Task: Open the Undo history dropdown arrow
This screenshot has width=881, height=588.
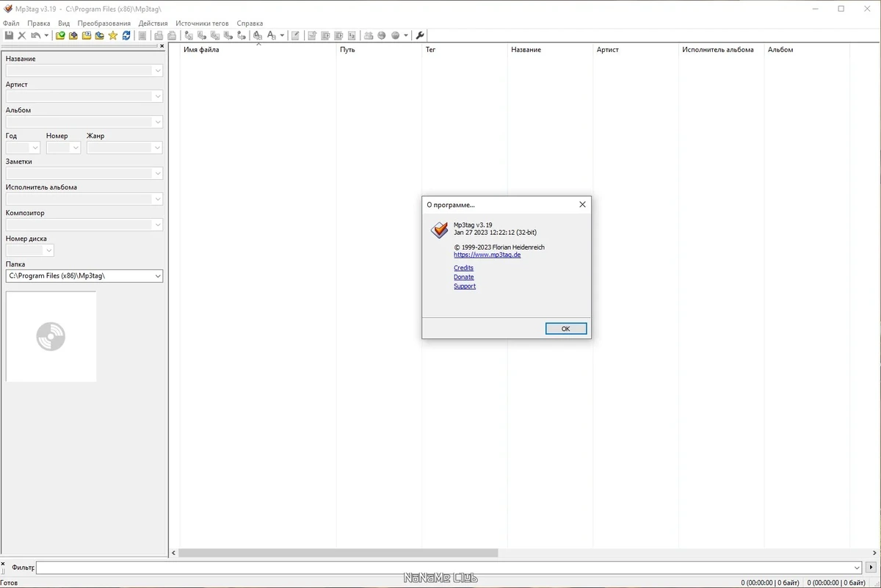Action: pyautogui.click(x=46, y=35)
